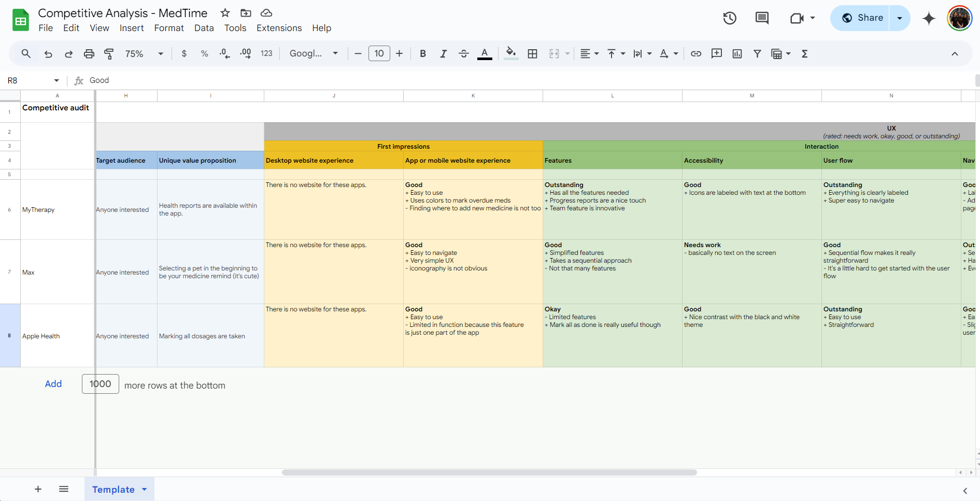Toggle italic formatting
Image resolution: width=980 pixels, height=501 pixels.
coord(443,54)
